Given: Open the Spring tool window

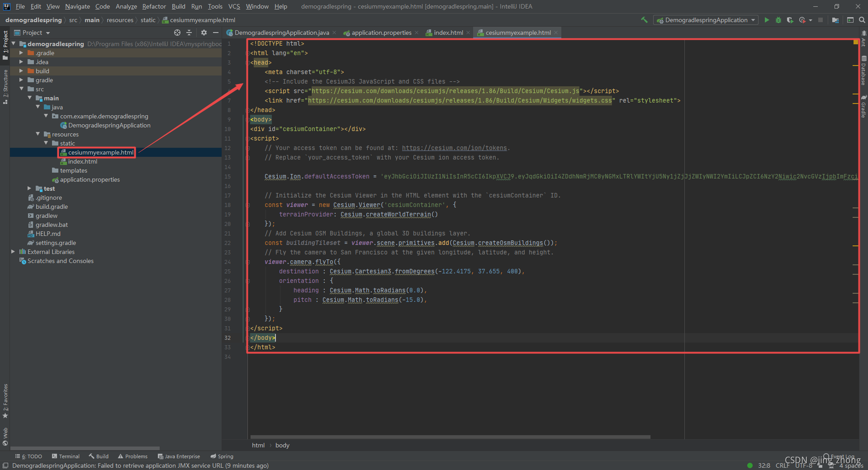Looking at the screenshot, I should [x=222, y=456].
